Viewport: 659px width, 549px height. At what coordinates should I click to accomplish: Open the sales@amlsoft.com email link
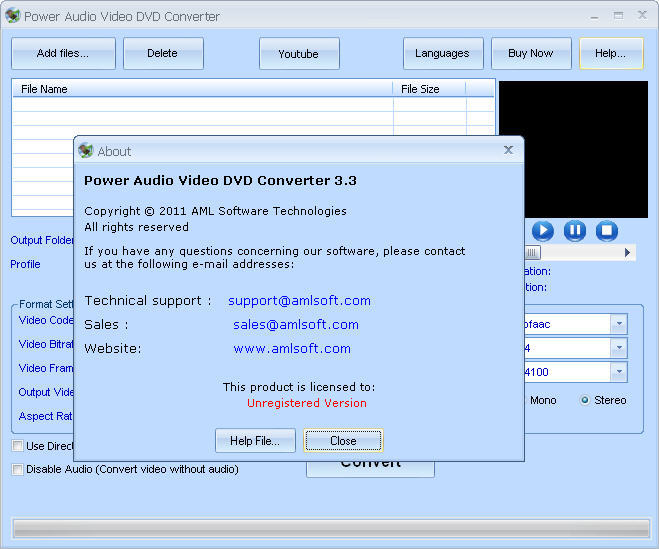pyautogui.click(x=296, y=325)
